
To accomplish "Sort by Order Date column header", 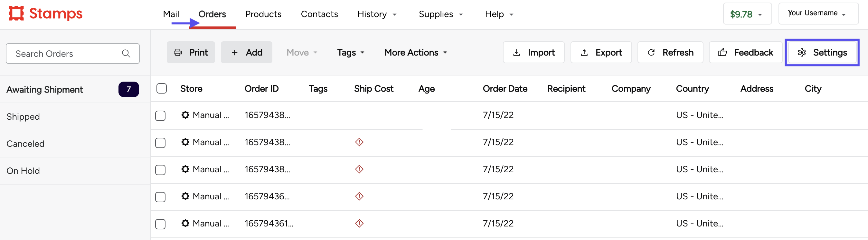I will [505, 88].
